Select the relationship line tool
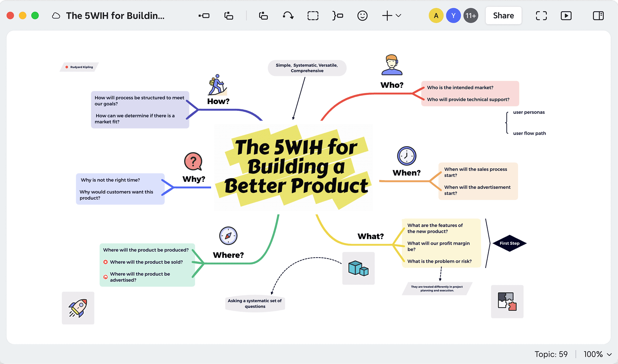Viewport: 618px width, 364px height. point(288,15)
